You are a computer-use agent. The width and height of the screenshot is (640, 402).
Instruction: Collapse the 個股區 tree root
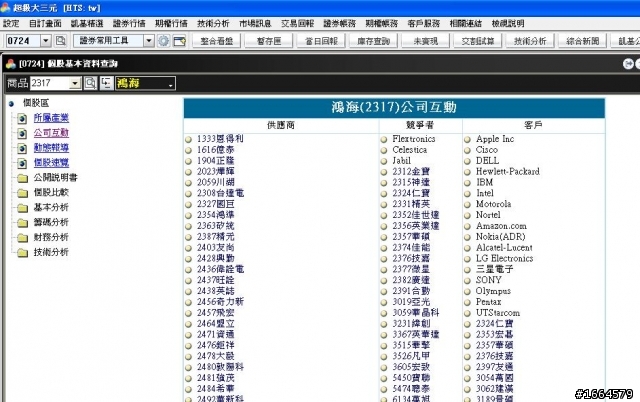pos(11,104)
